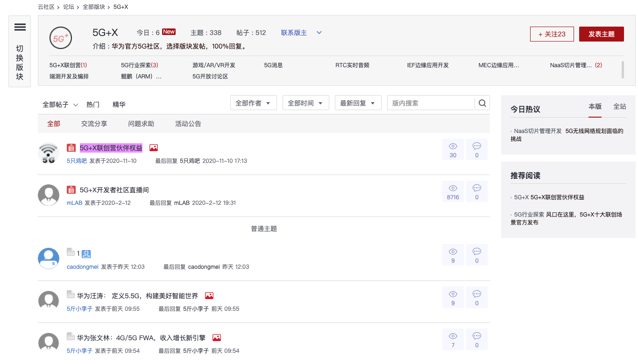This screenshot has width=638, height=364.
Task: Open the hamburger switch-board menu icon
Action: (x=20, y=27)
